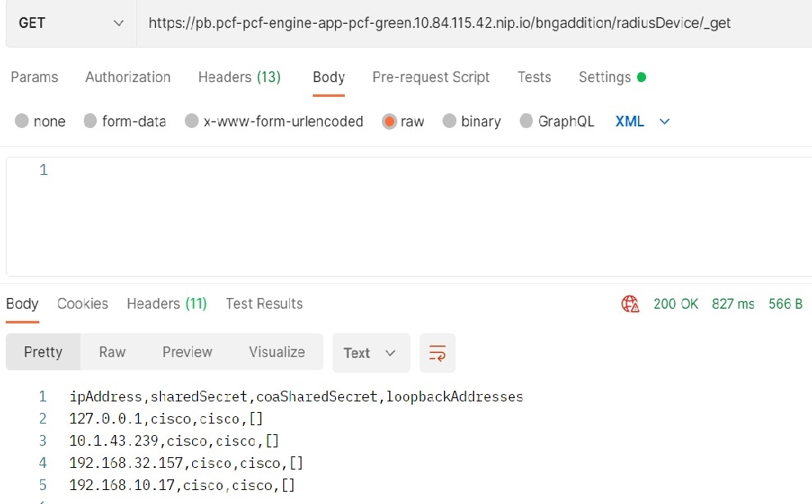Open the GET method dropdown
The height and width of the screenshot is (504, 812).
71,23
